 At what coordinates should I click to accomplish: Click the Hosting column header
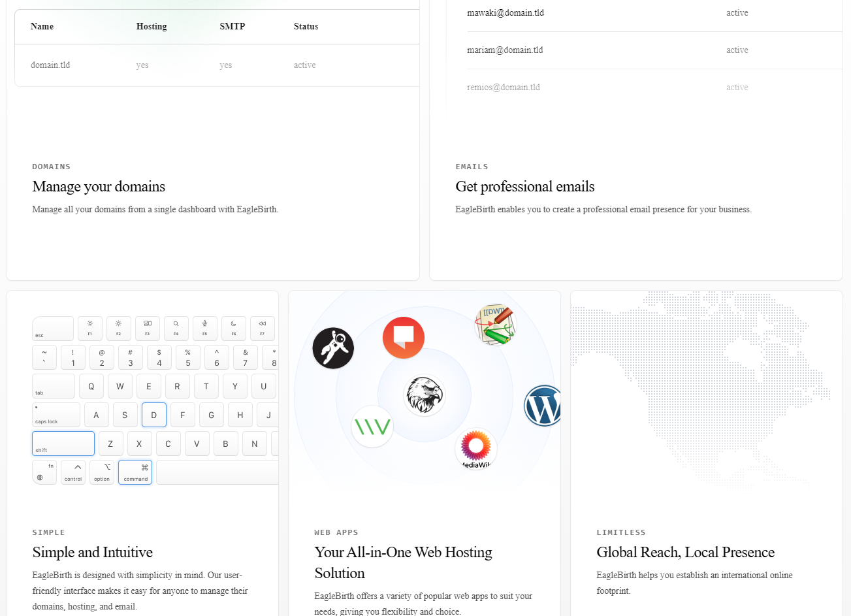tap(152, 27)
